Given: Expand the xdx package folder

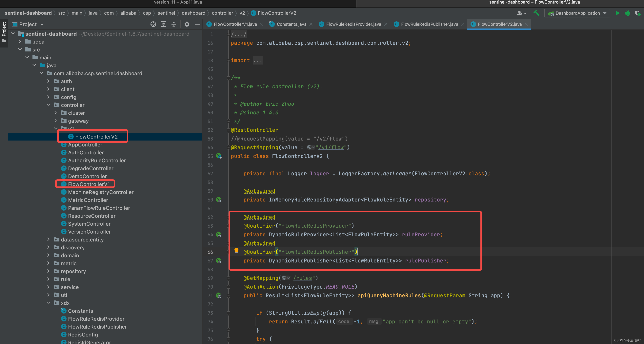Looking at the screenshot, I should (51, 303).
